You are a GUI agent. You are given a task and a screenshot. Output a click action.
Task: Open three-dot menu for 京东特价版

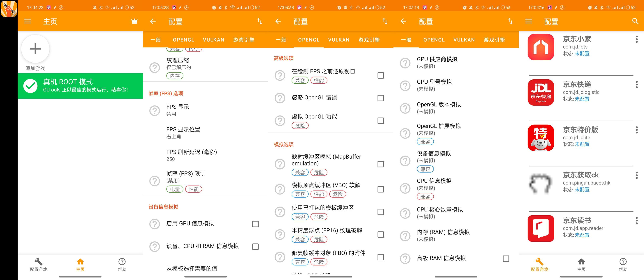(x=637, y=130)
